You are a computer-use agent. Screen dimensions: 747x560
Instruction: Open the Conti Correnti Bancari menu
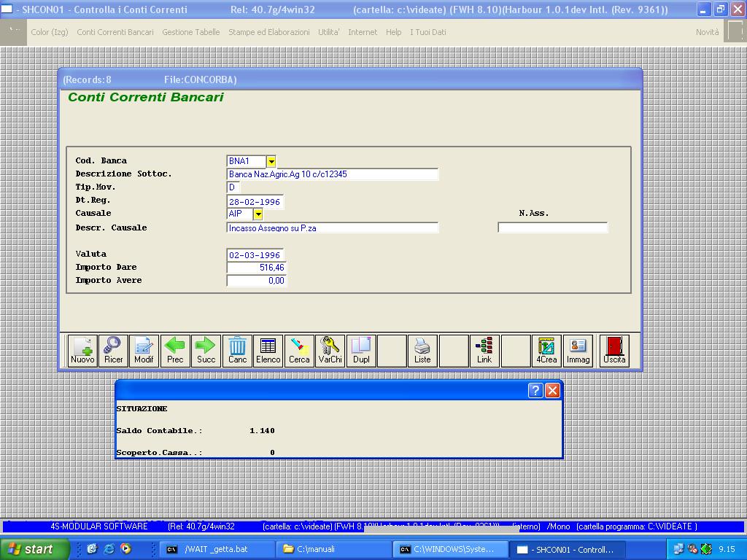coord(115,32)
